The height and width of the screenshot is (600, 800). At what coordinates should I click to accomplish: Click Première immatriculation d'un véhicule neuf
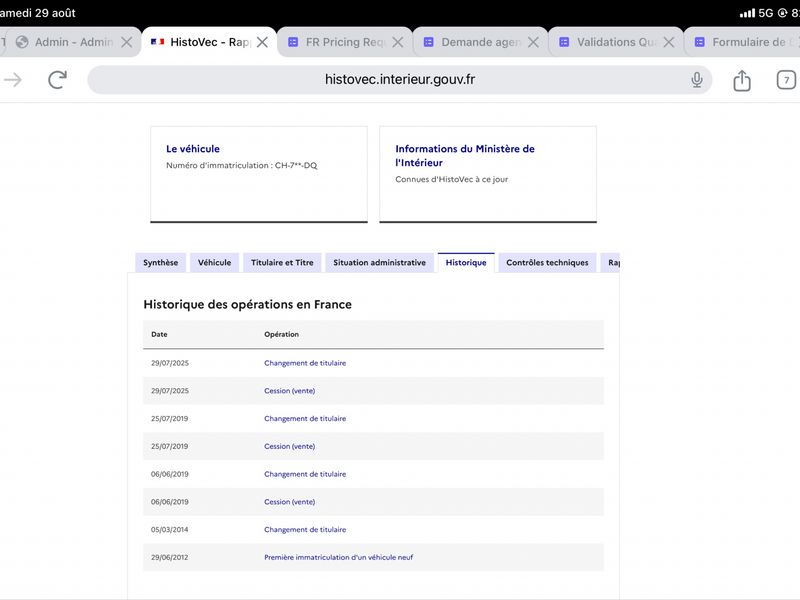pos(339,558)
